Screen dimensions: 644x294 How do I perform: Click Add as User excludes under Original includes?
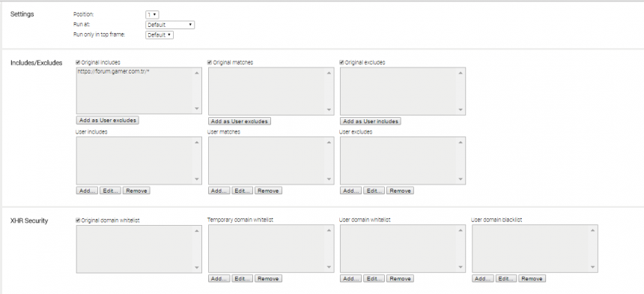108,121
